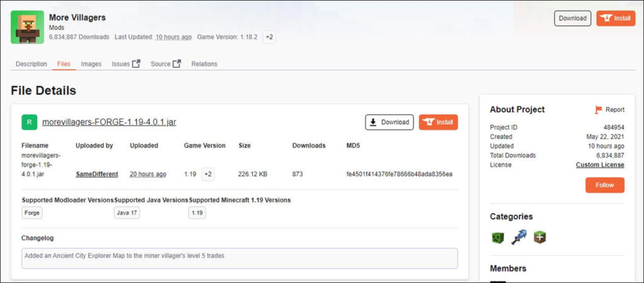The width and height of the screenshot is (644, 283).
Task: Select the green creeper category icon
Action: tap(498, 238)
